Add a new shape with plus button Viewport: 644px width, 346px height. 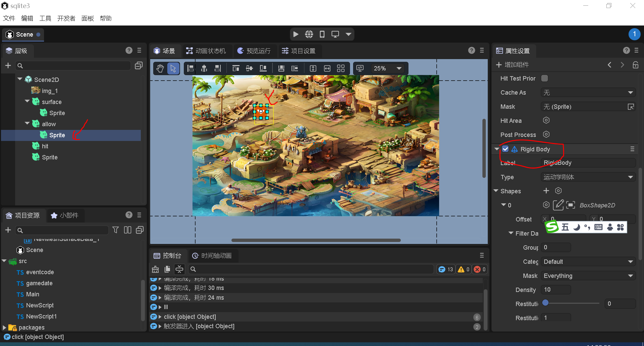(546, 191)
